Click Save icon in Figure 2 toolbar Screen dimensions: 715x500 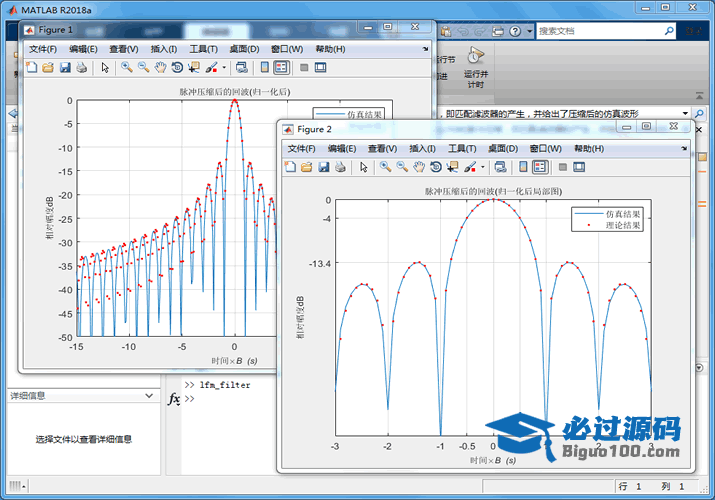[324, 167]
